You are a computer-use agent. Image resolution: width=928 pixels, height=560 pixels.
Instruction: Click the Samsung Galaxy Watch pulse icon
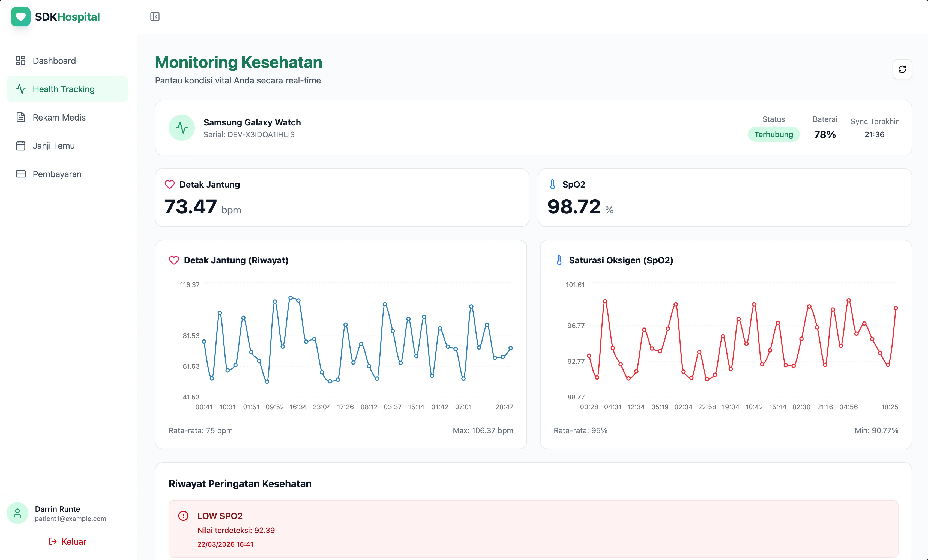pos(181,128)
